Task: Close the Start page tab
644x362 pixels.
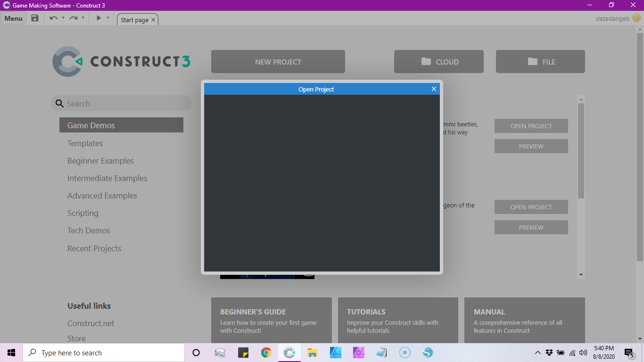Action: (153, 20)
